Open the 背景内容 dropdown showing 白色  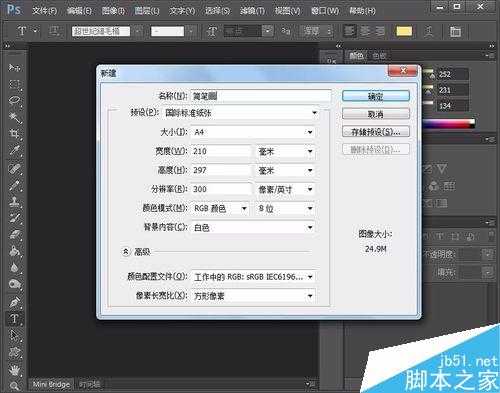(x=253, y=228)
